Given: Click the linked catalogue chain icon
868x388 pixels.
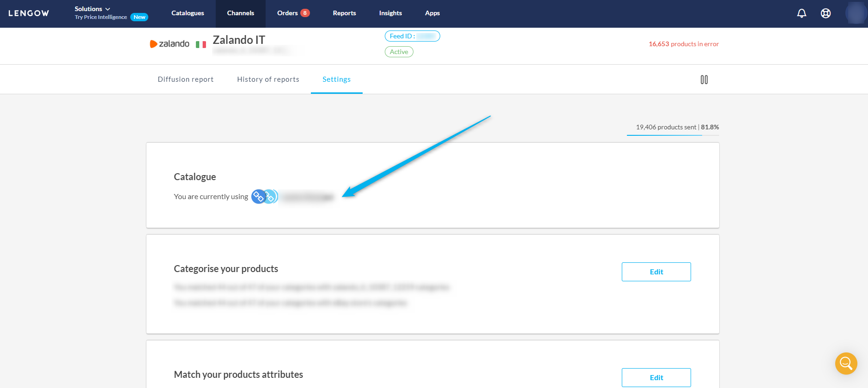Looking at the screenshot, I should [x=259, y=197].
